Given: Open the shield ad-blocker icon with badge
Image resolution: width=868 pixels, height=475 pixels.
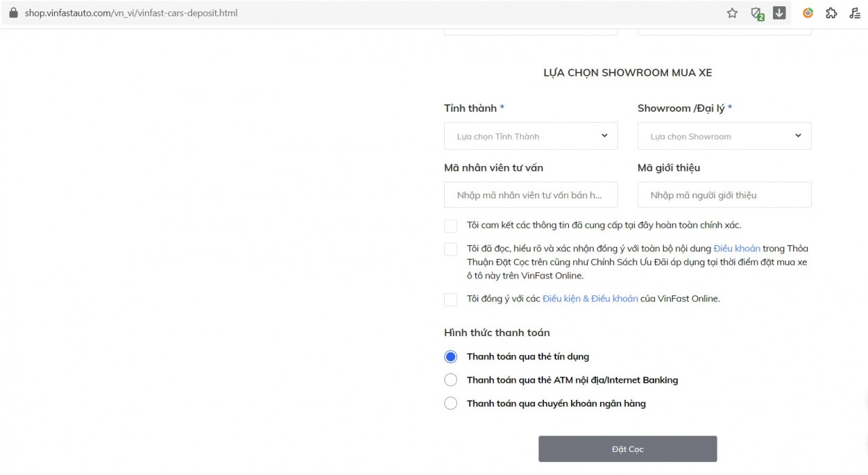Looking at the screenshot, I should click(757, 13).
